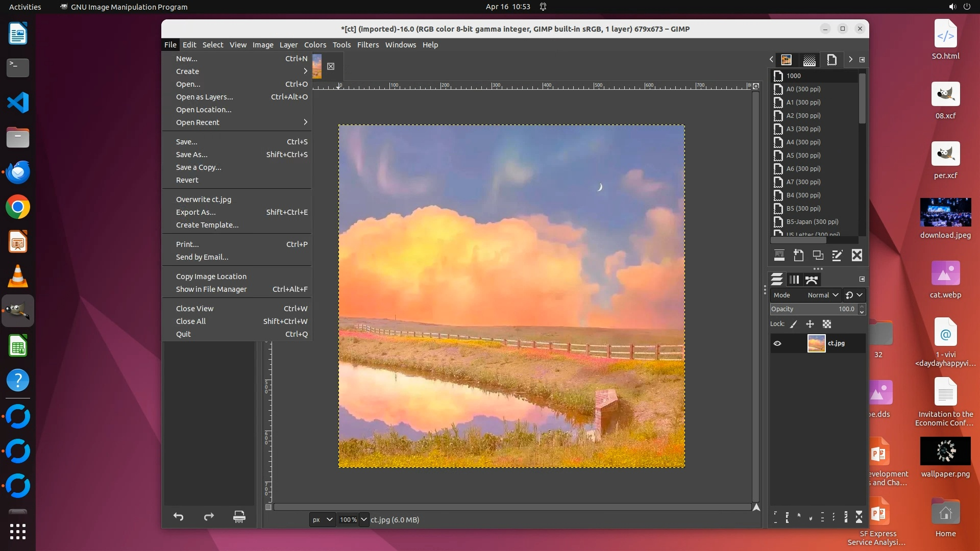Toggle lock alpha channel checkerboard icon
980x551 pixels.
(827, 324)
